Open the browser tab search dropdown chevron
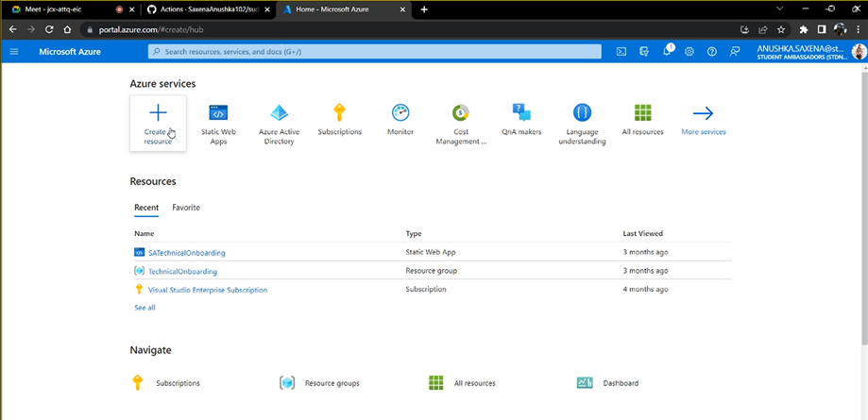Screen dimensions: 868x420 (780, 8)
